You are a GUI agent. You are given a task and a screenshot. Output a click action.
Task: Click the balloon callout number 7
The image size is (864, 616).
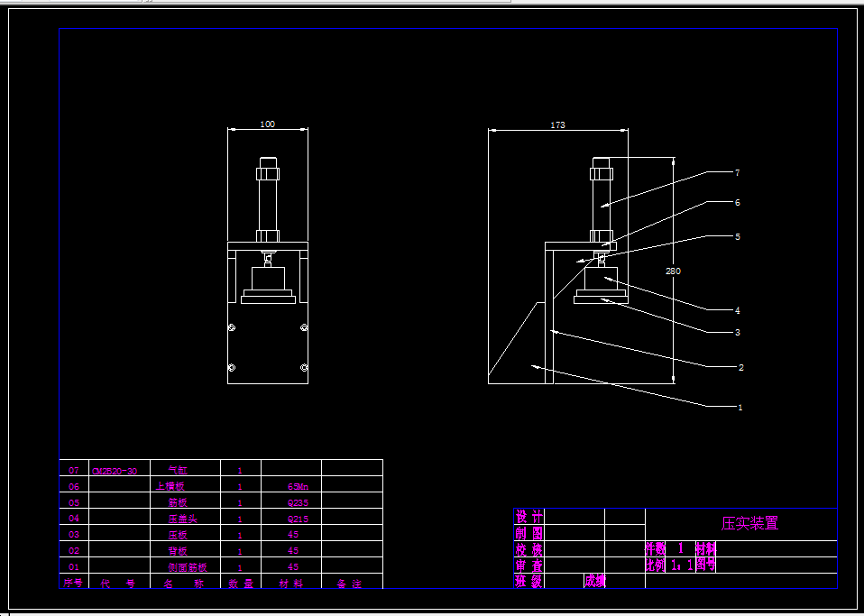pos(737,172)
